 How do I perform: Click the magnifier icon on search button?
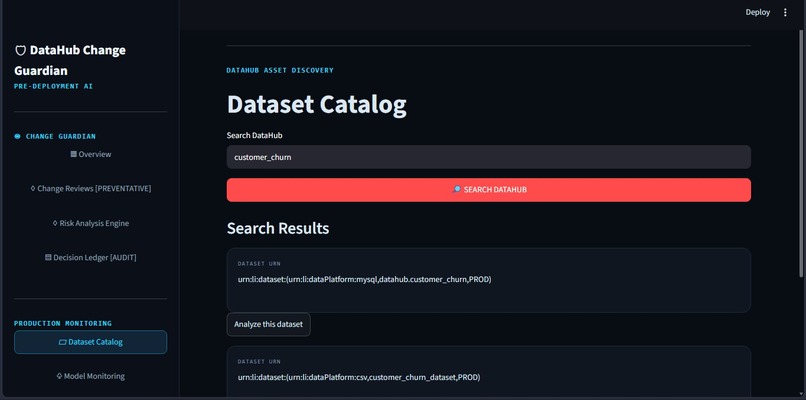(x=456, y=190)
